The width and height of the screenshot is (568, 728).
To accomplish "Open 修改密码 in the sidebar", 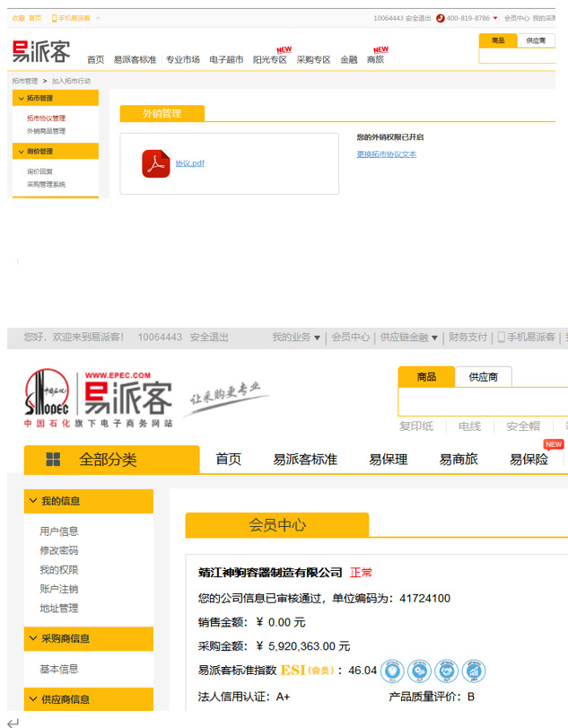I will (x=59, y=550).
